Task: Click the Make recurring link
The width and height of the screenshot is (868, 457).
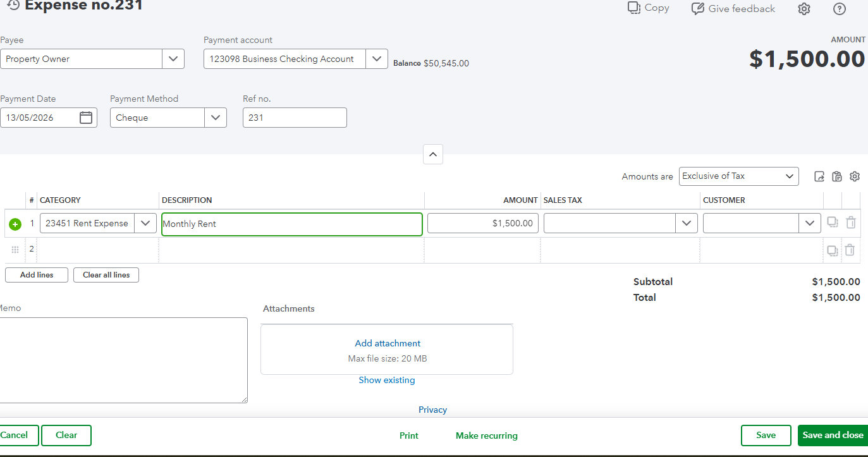Action: pyautogui.click(x=487, y=436)
